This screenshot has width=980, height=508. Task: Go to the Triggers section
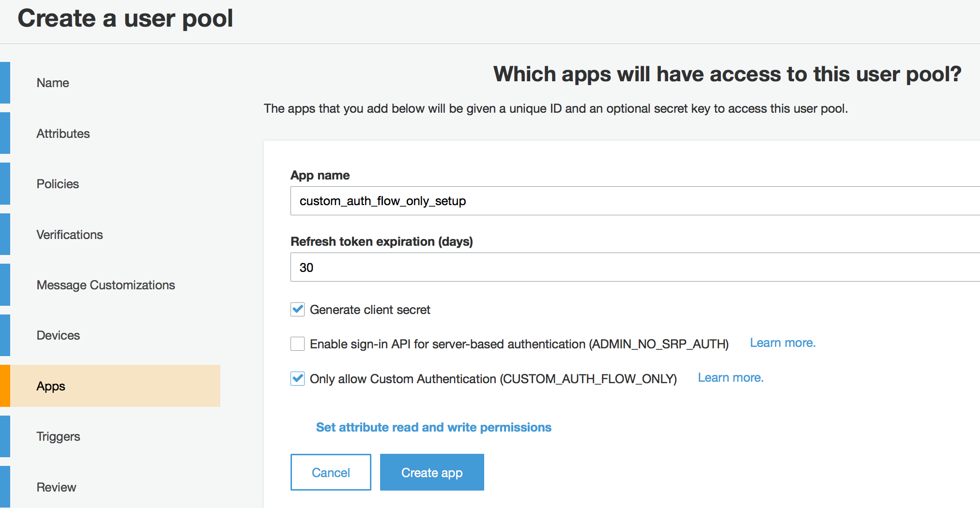pos(58,436)
